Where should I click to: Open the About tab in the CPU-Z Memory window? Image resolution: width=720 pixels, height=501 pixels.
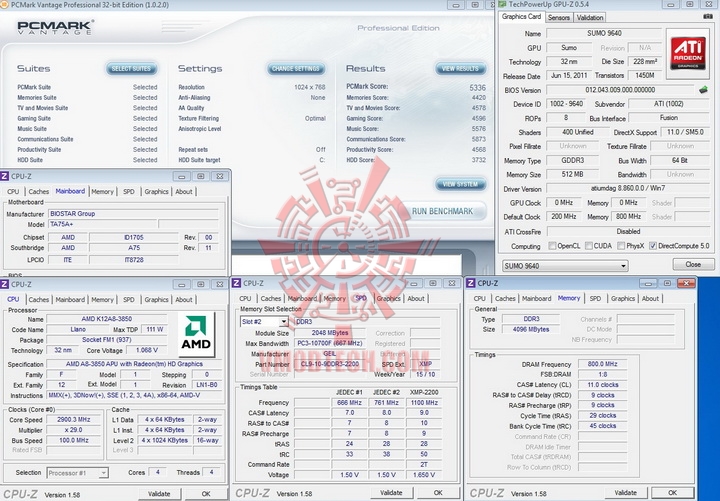click(x=650, y=298)
